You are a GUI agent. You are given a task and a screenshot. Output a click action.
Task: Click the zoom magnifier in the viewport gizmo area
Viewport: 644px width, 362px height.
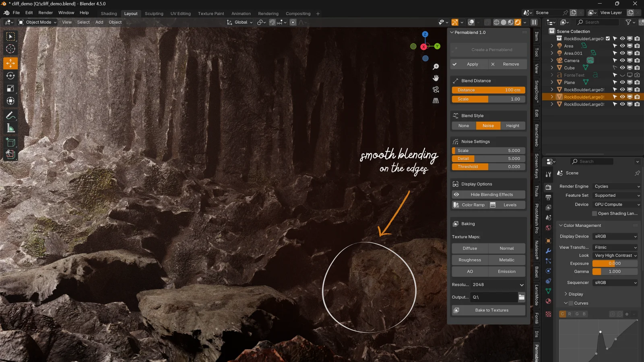[436, 67]
